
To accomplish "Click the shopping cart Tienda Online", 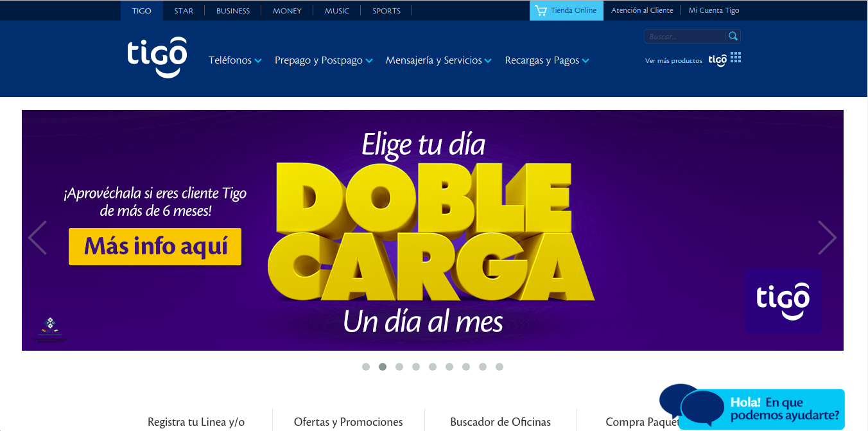I will click(x=566, y=10).
